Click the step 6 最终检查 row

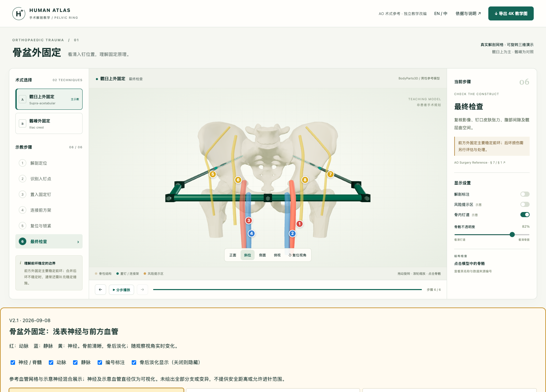tap(49, 241)
